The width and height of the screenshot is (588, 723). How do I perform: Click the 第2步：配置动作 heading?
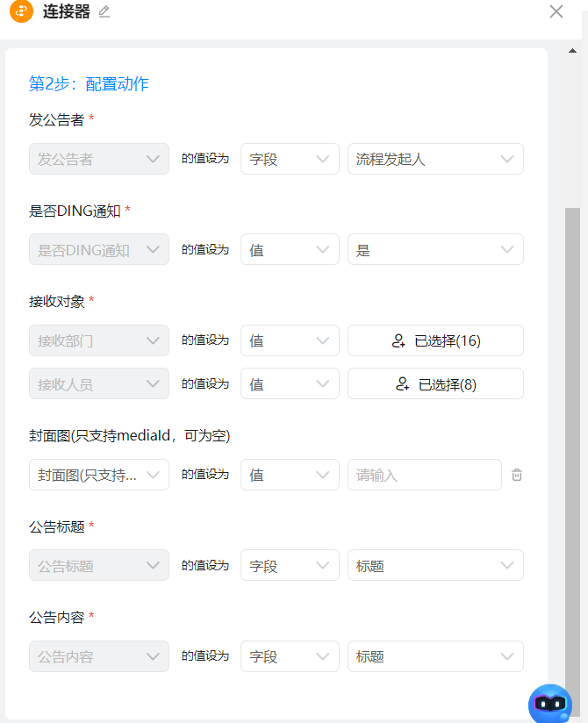pos(89,84)
